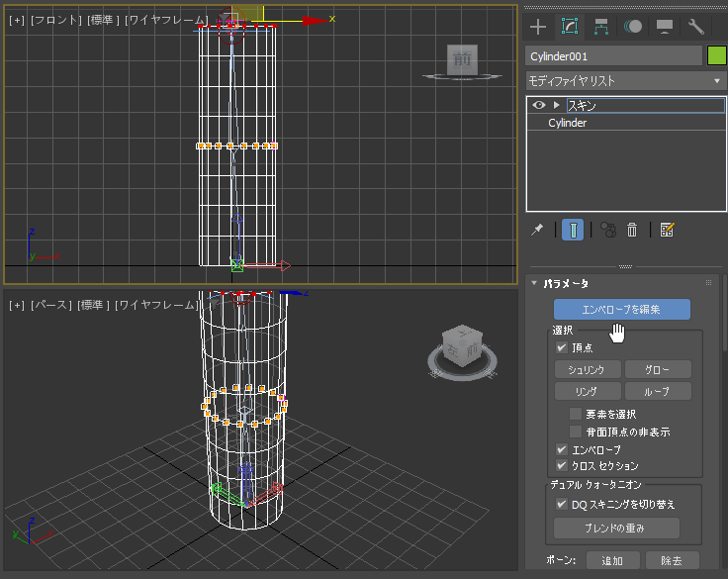The image size is (728, 579).
Task: Open the perspective viewport [+] menu
Action: (17, 305)
